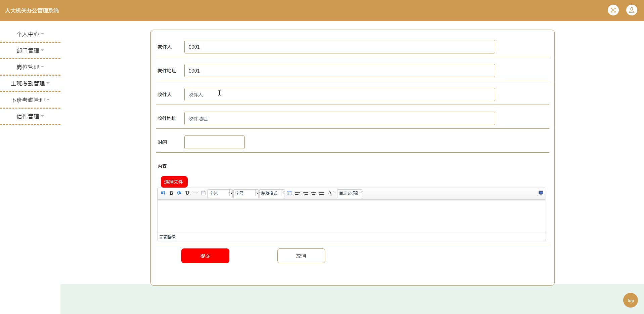Toggle bold formatting in the editor

pos(171,193)
